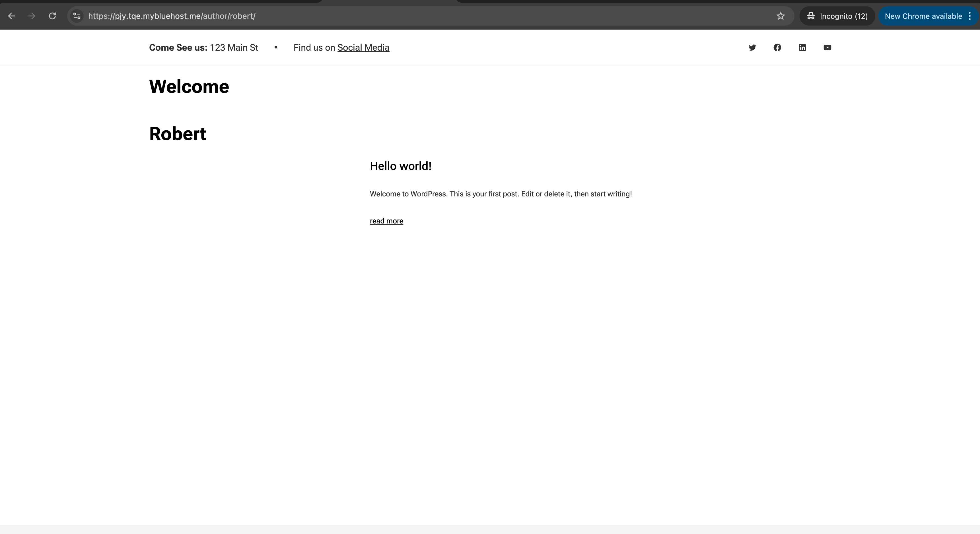This screenshot has width=980, height=534.
Task: Go back to the previous page
Action: [11, 16]
